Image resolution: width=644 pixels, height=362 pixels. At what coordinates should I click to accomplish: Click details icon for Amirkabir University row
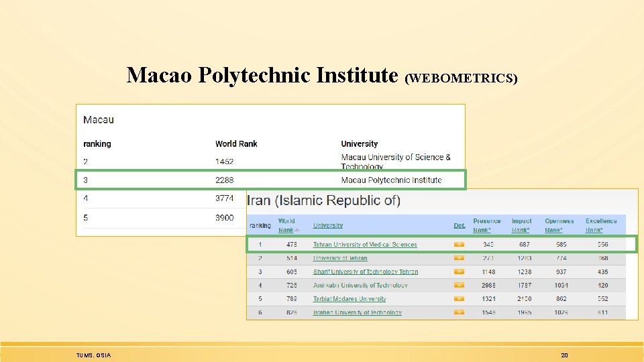[459, 285]
